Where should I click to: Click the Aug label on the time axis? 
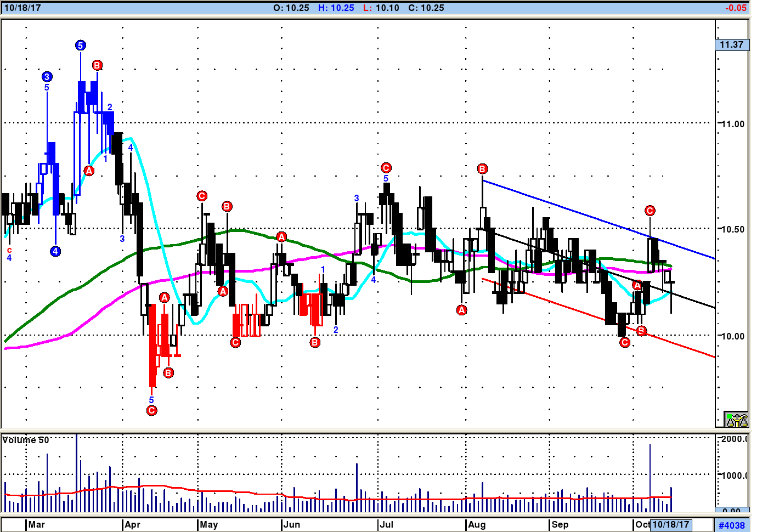pyautogui.click(x=477, y=525)
